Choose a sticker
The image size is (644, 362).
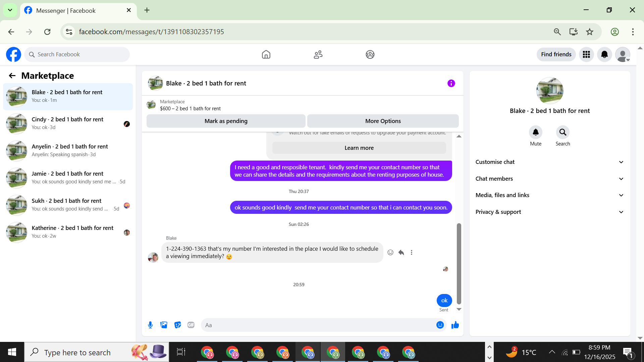pyautogui.click(x=177, y=325)
